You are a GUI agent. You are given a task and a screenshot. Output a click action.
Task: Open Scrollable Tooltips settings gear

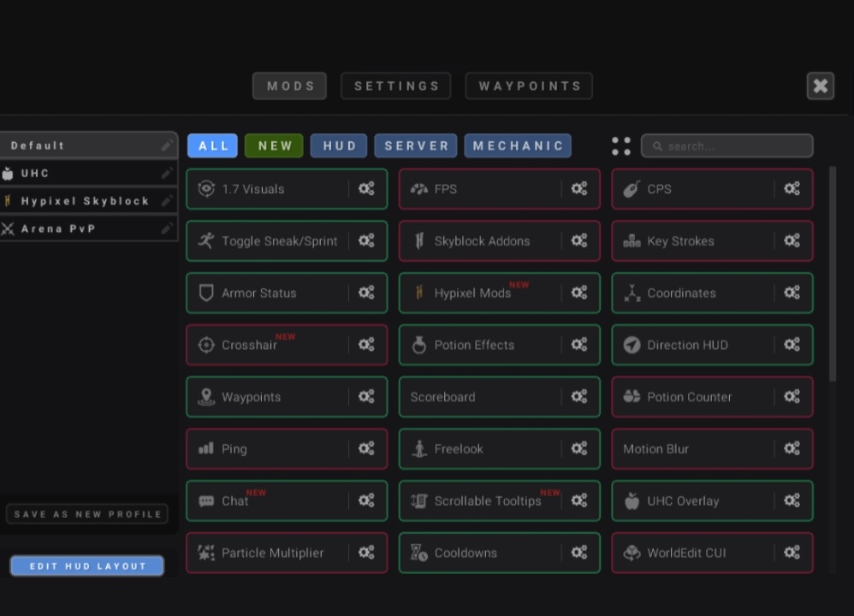tap(579, 500)
